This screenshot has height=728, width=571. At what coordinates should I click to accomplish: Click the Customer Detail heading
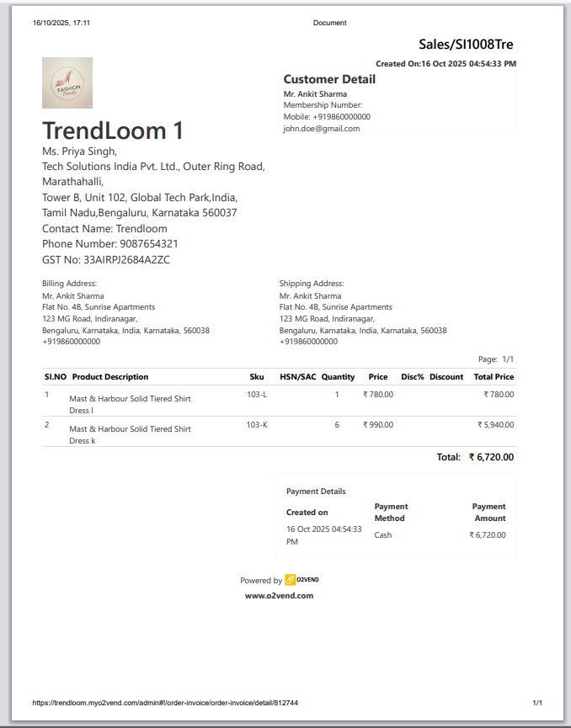(329, 79)
